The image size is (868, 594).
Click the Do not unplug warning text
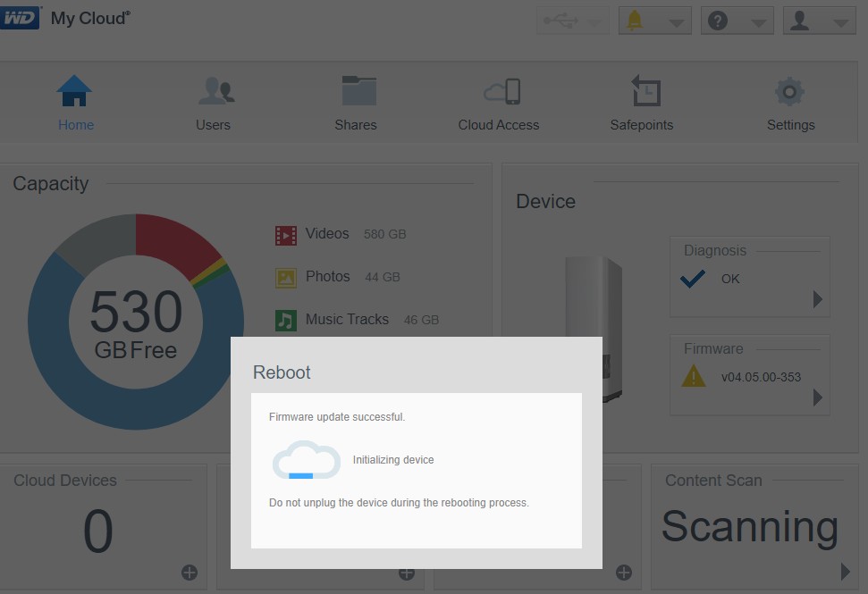point(399,503)
